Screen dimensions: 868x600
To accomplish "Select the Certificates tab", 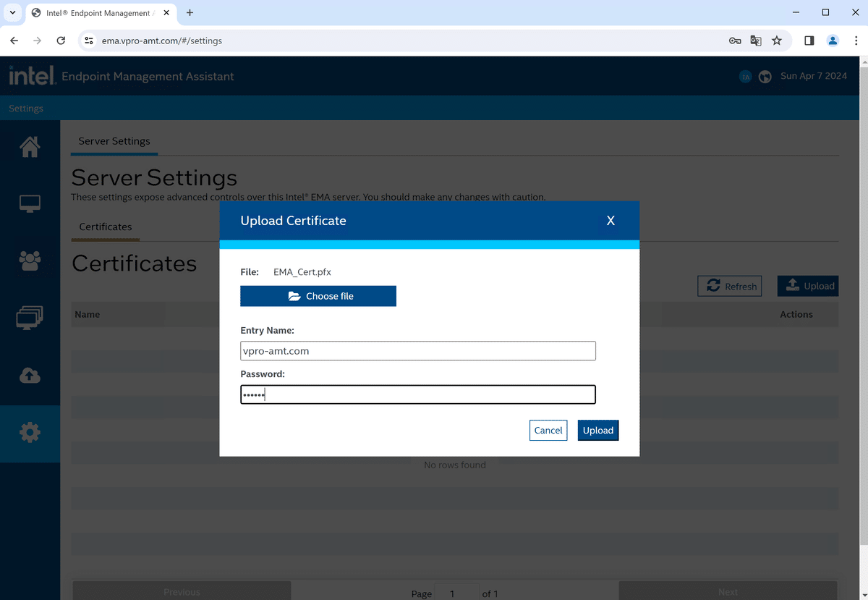I will pyautogui.click(x=106, y=227).
